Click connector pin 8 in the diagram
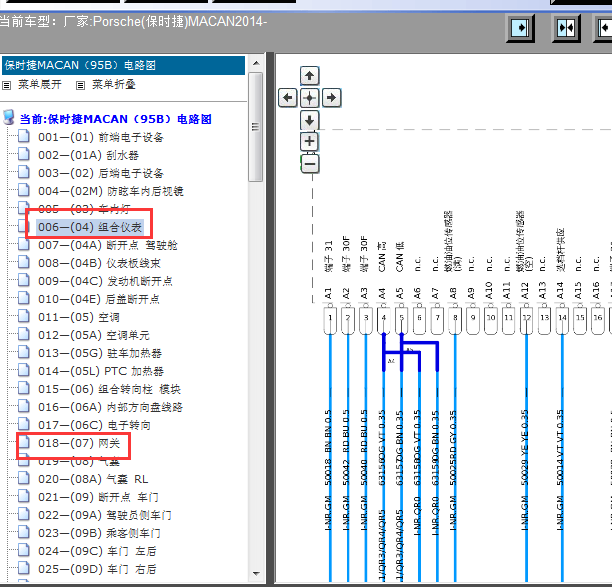 455,321
